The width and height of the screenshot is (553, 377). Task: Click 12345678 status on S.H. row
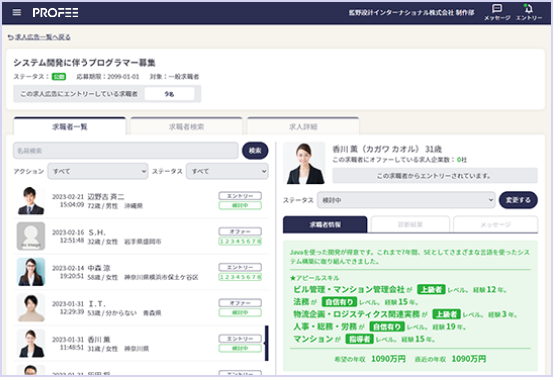point(240,241)
